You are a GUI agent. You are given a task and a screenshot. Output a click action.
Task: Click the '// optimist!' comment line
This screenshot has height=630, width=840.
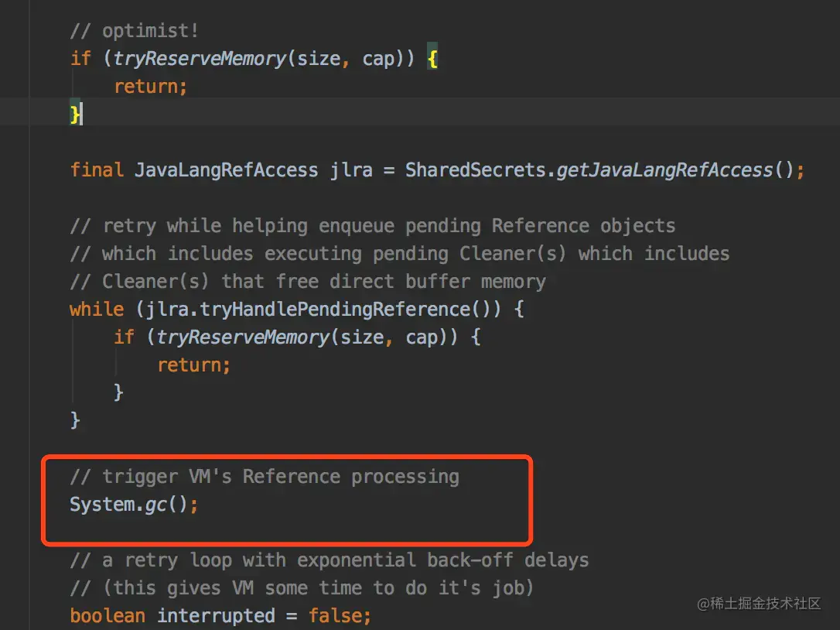(134, 30)
